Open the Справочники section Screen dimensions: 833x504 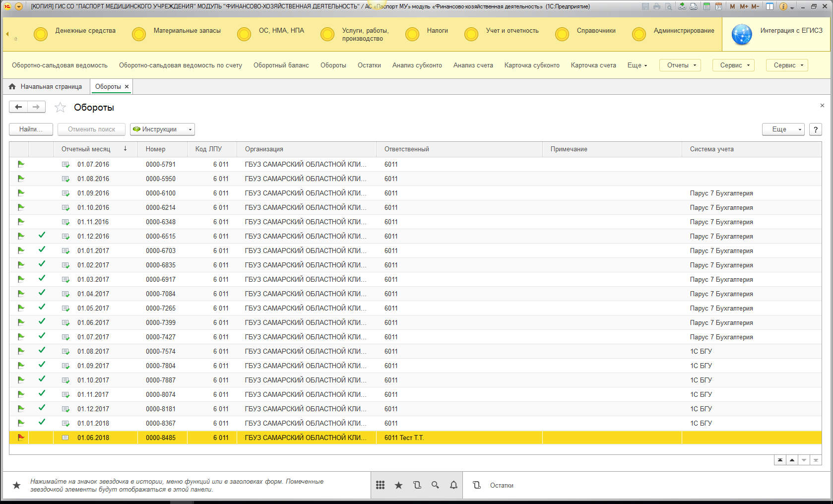coord(596,31)
